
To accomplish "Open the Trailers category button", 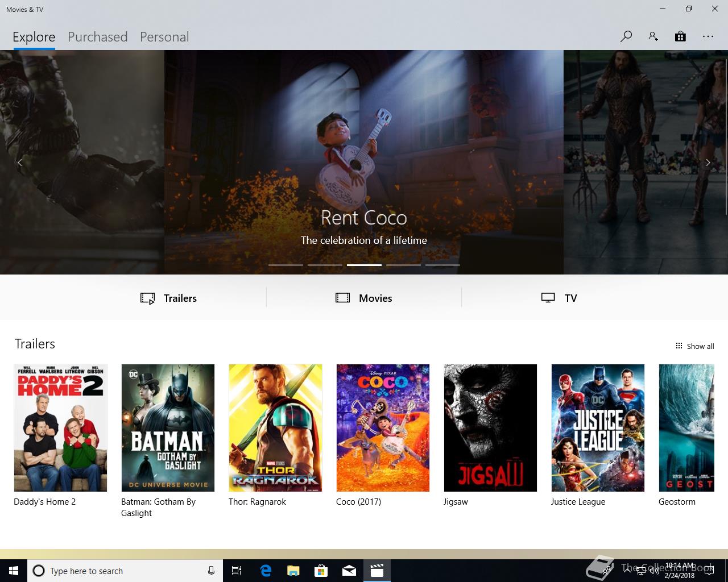I will point(168,298).
